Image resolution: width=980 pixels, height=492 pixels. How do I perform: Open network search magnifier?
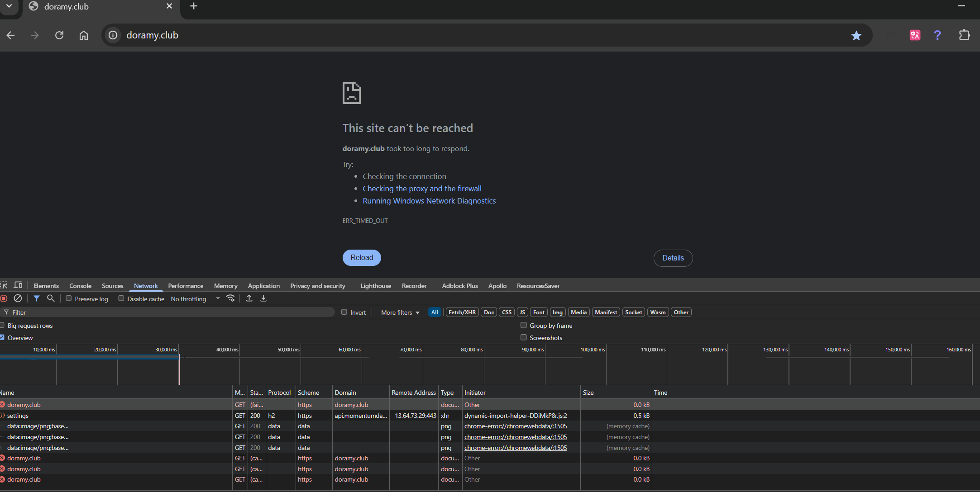(x=51, y=298)
